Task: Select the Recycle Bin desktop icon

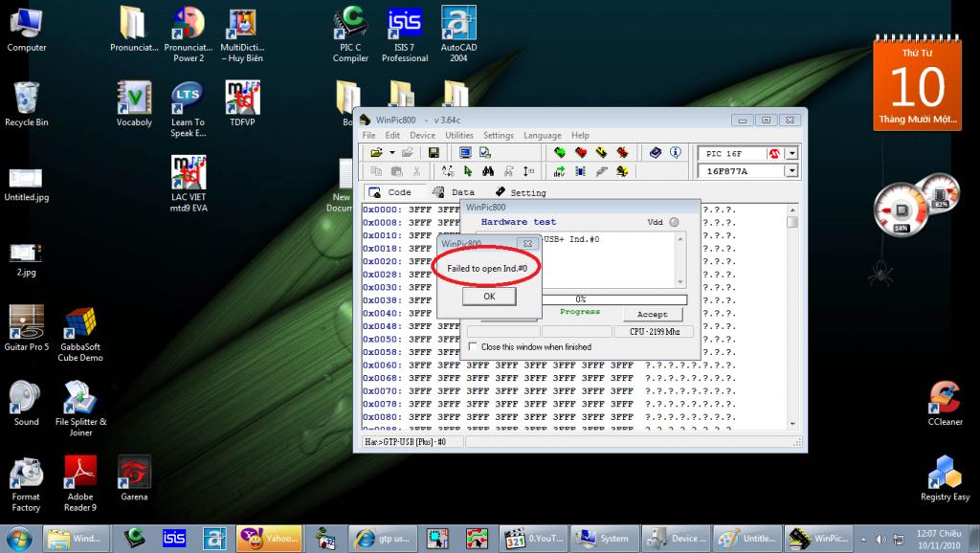Action: tap(26, 103)
